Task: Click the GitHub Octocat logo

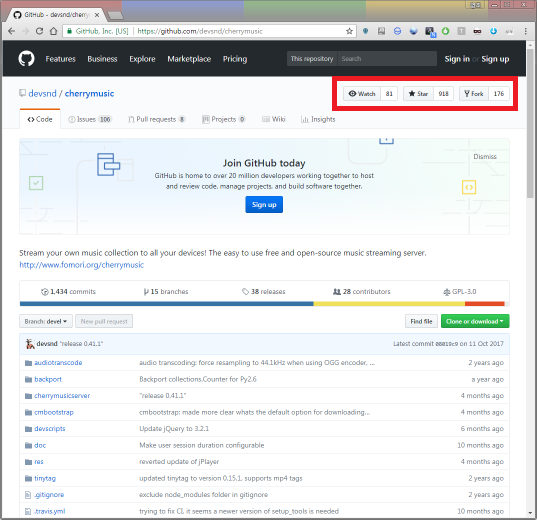Action: [26, 59]
